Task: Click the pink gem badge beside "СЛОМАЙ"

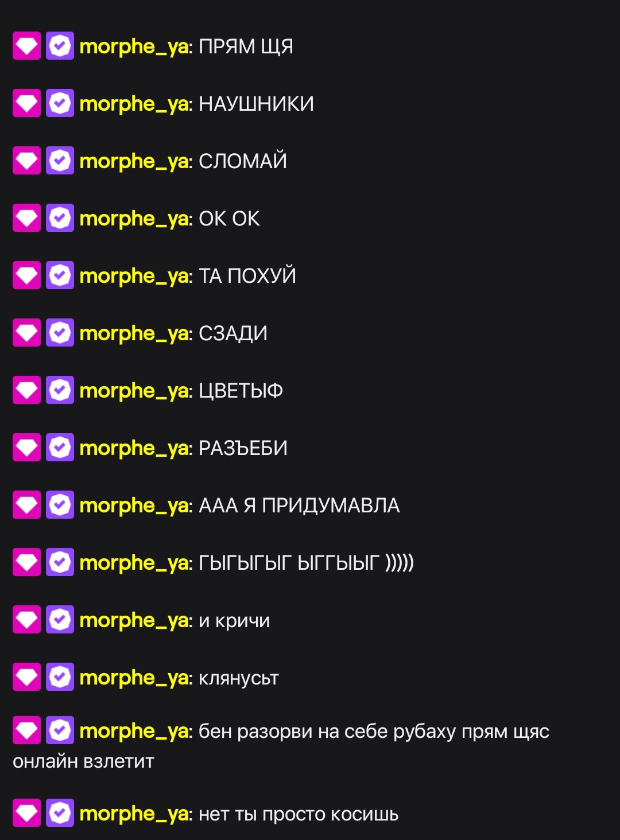Action: click(26, 161)
